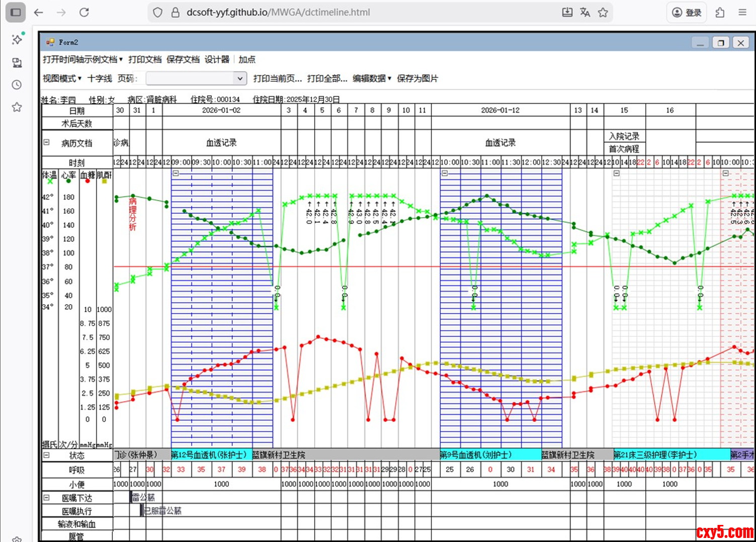
Task: Collapse the 病历文档 row
Action: (x=46, y=142)
